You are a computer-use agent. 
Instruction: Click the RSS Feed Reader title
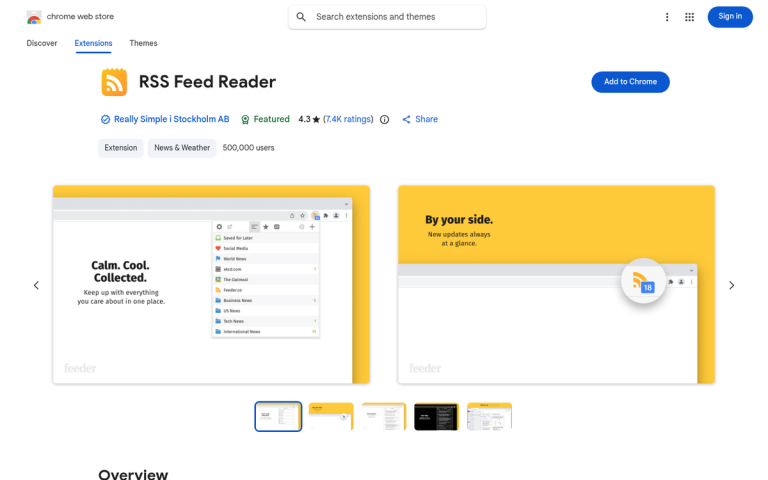pos(207,82)
